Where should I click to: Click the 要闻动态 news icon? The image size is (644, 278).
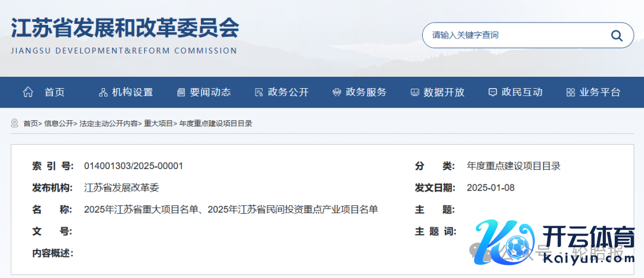click(181, 92)
